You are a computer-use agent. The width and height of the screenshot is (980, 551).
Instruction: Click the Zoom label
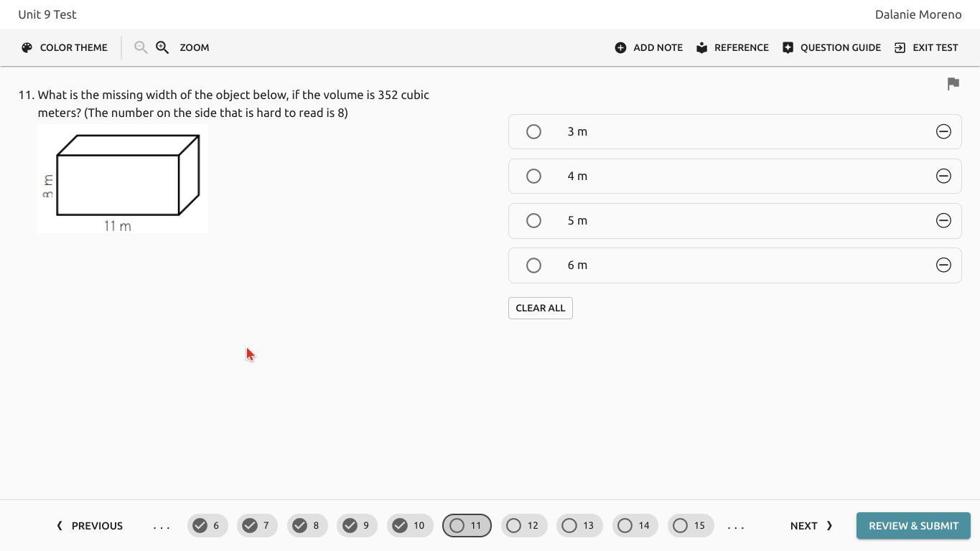195,47
